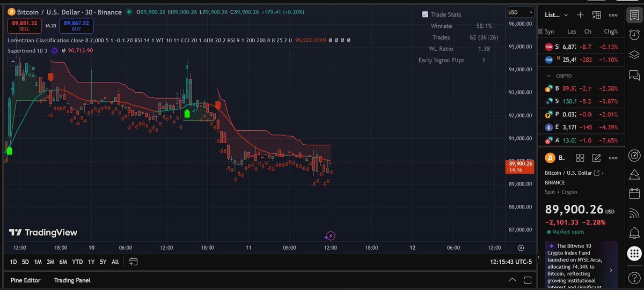The width and height of the screenshot is (644, 290).
Task: Open the external link icon next to Bitcoin / U.S. Dollar
Action: pyautogui.click(x=597, y=173)
